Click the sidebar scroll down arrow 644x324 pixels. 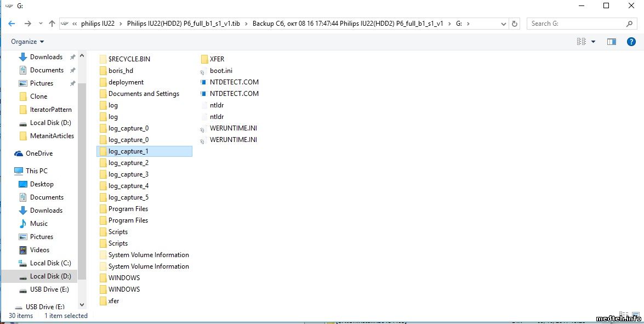[82, 305]
